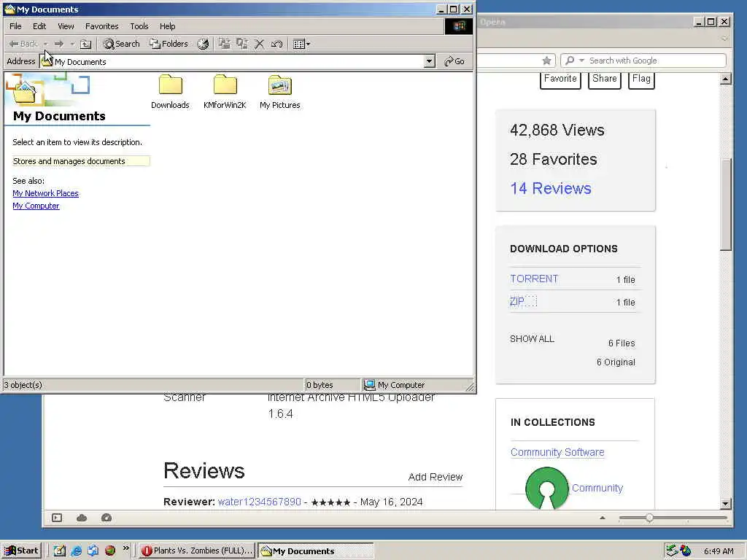Open the File menu

click(15, 26)
